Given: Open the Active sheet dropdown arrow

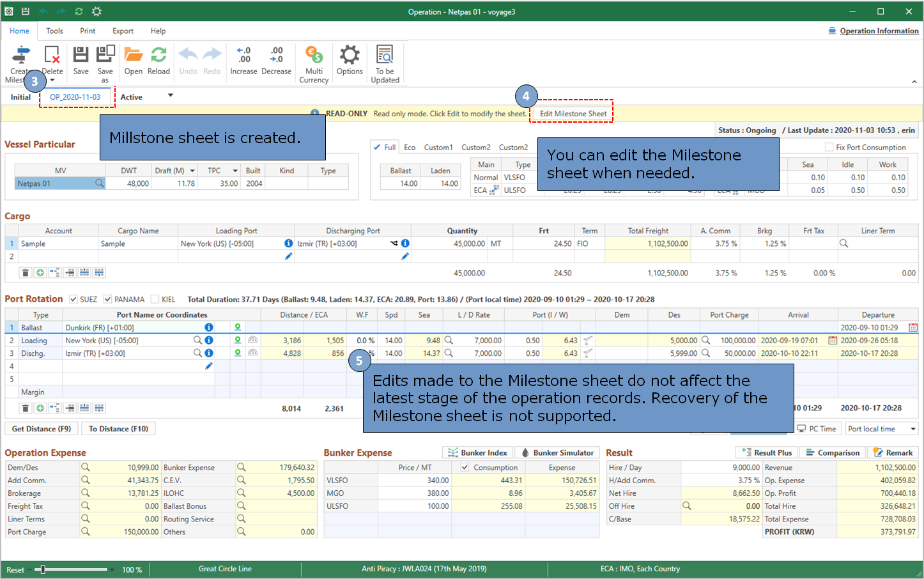Looking at the screenshot, I should click(170, 96).
